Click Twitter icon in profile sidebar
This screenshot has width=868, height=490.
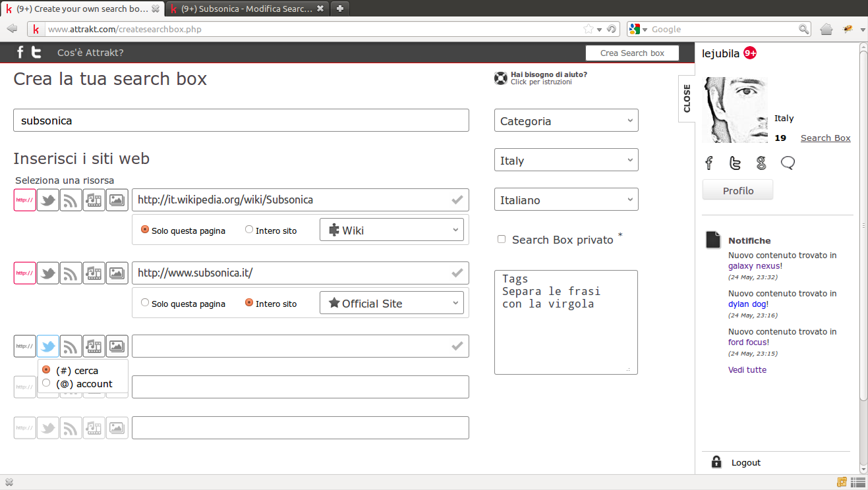coord(735,163)
